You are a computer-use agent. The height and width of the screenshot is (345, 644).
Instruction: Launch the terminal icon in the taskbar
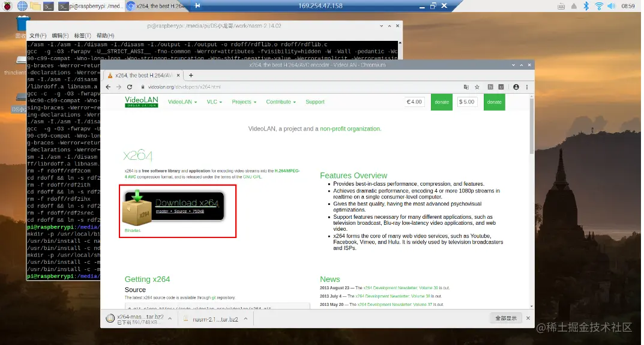(x=49, y=6)
